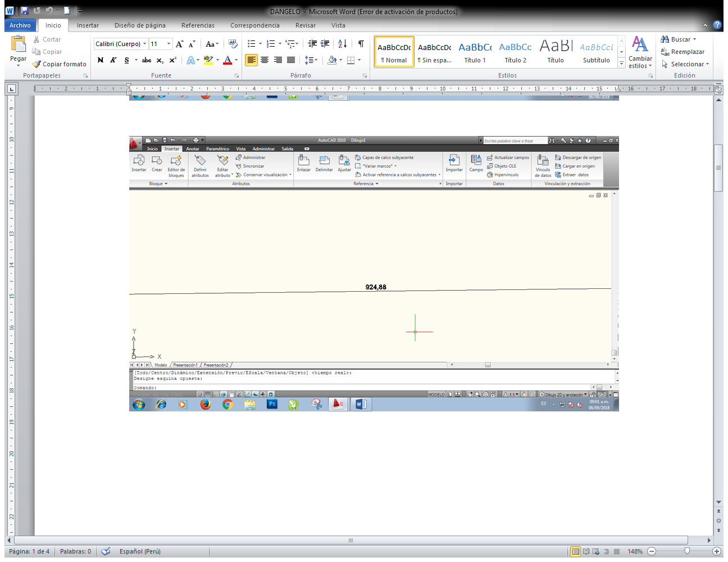Open the font size 11 dropdown
The image size is (728, 562).
tap(169, 44)
